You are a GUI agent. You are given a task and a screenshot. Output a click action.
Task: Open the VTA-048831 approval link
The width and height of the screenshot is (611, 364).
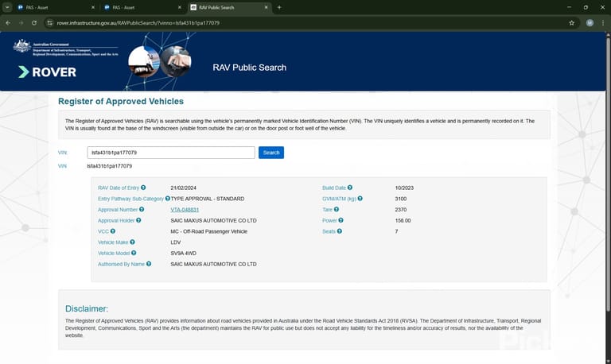185,210
